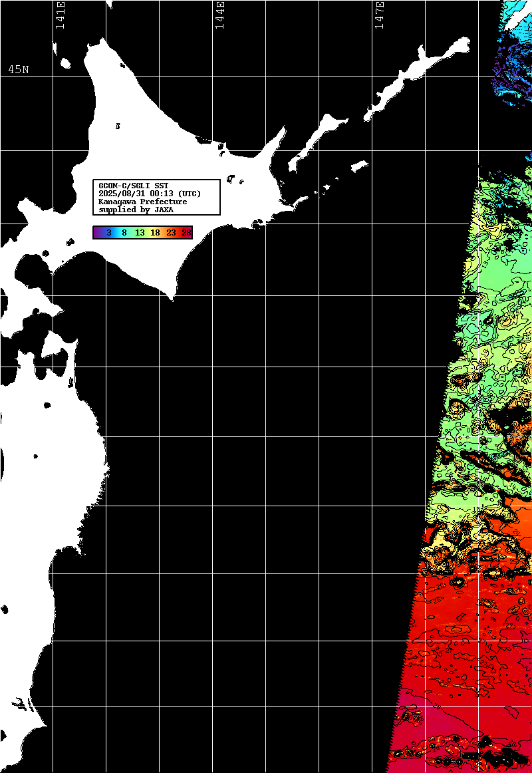Click the value 18 on the color legend
The height and width of the screenshot is (773, 532).
pyautogui.click(x=155, y=233)
